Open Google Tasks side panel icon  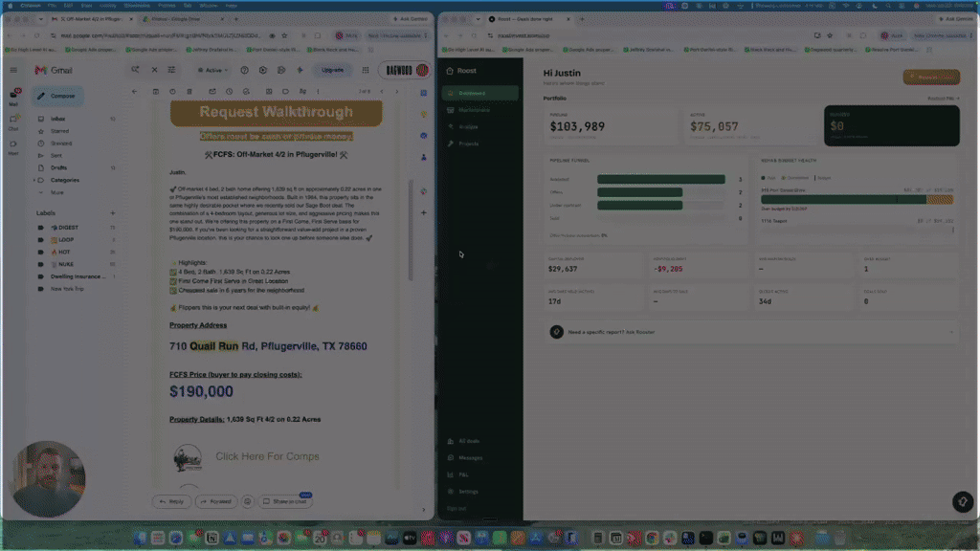pos(424,136)
